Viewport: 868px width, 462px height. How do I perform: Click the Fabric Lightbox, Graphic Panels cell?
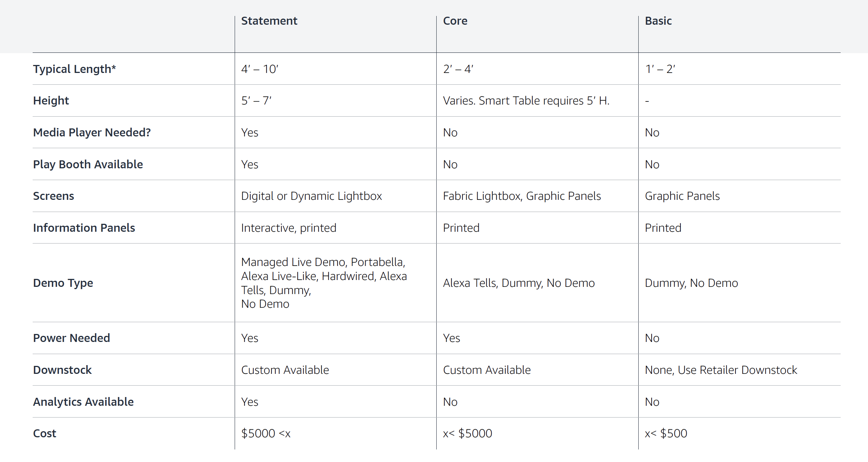pos(522,196)
